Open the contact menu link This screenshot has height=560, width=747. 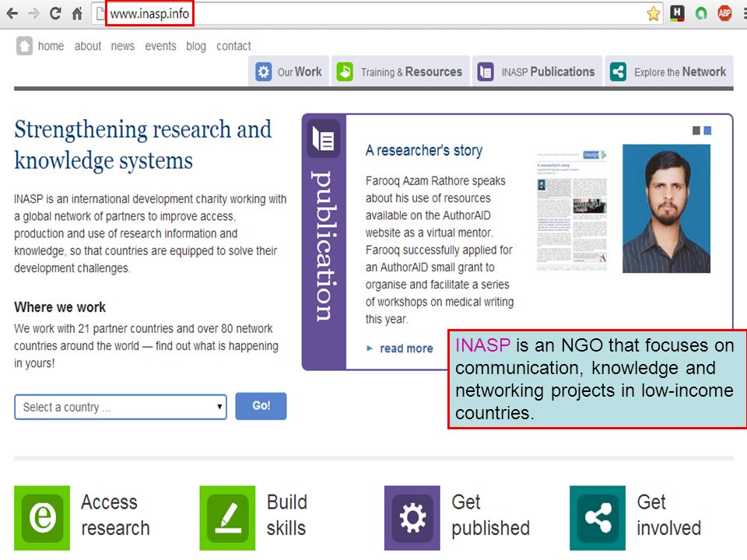233,46
